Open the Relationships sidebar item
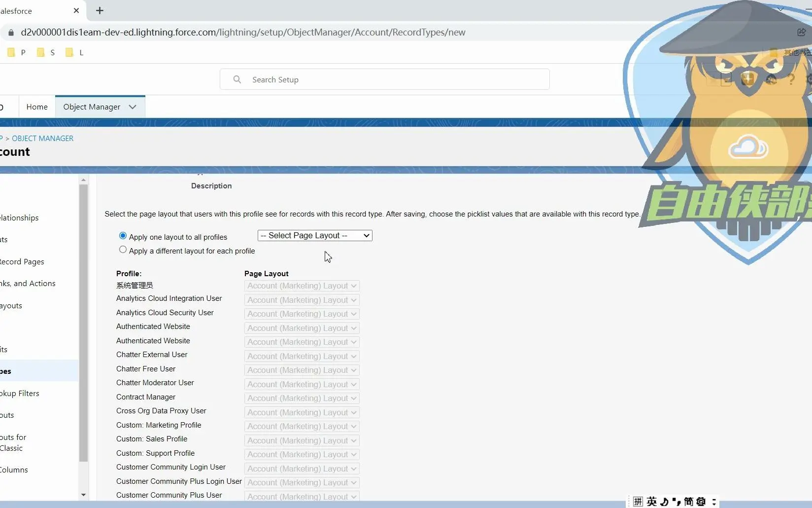Screen dimensions: 812x508 click(x=19, y=218)
